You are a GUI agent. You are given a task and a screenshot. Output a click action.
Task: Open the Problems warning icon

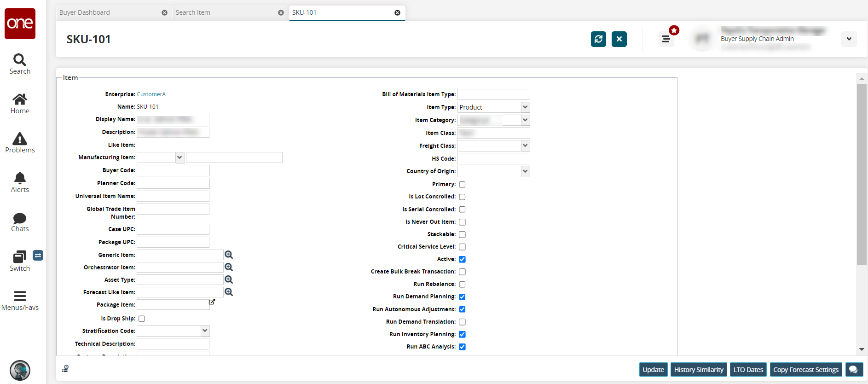[x=20, y=143]
